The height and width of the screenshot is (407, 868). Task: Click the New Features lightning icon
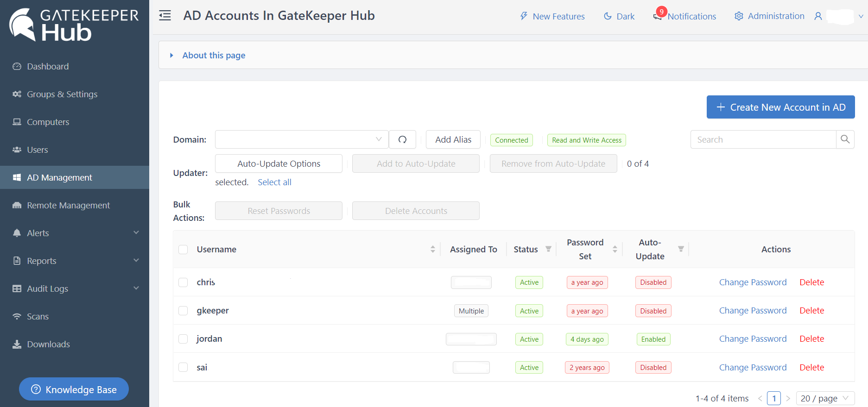pyautogui.click(x=524, y=16)
